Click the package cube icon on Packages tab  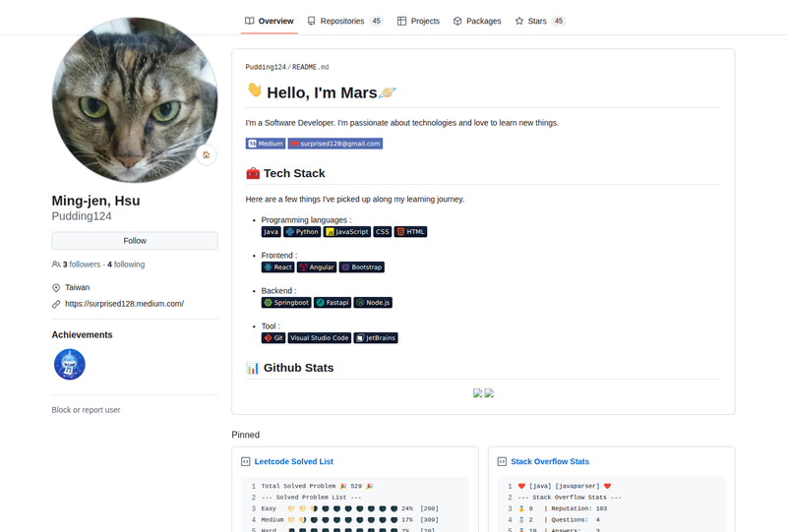pyautogui.click(x=457, y=21)
